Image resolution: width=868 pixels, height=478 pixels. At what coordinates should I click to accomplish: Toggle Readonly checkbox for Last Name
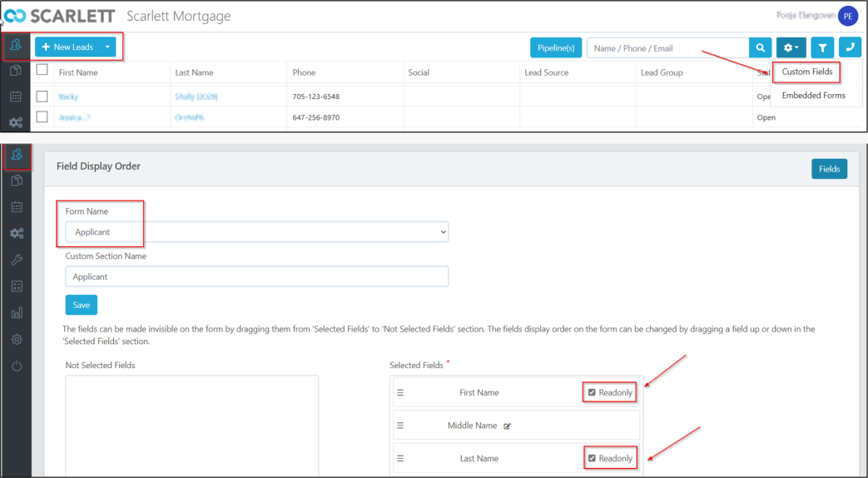pyautogui.click(x=592, y=459)
